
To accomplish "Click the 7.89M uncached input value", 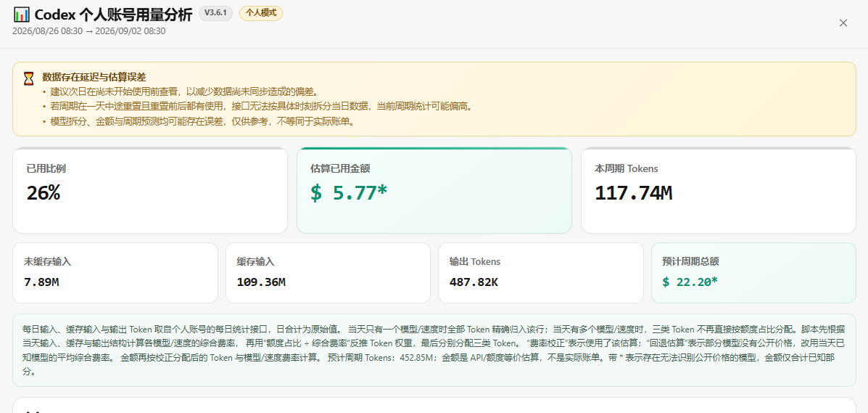I will (x=41, y=282).
